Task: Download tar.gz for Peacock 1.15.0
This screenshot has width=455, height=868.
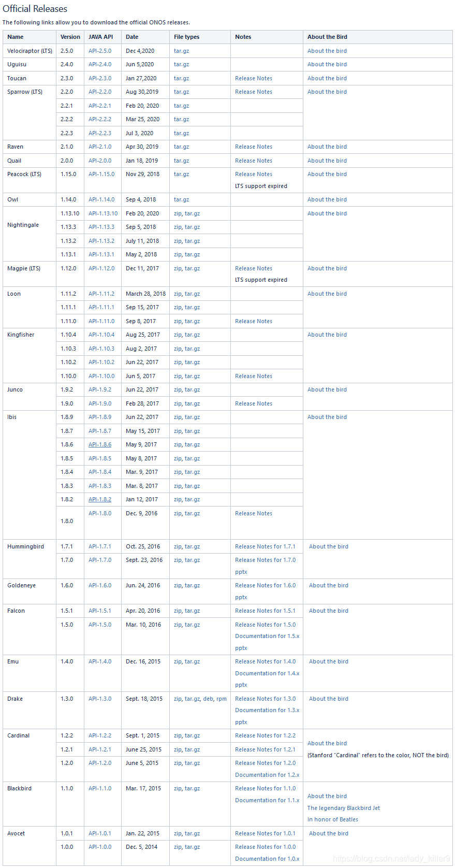Action: 181,174
